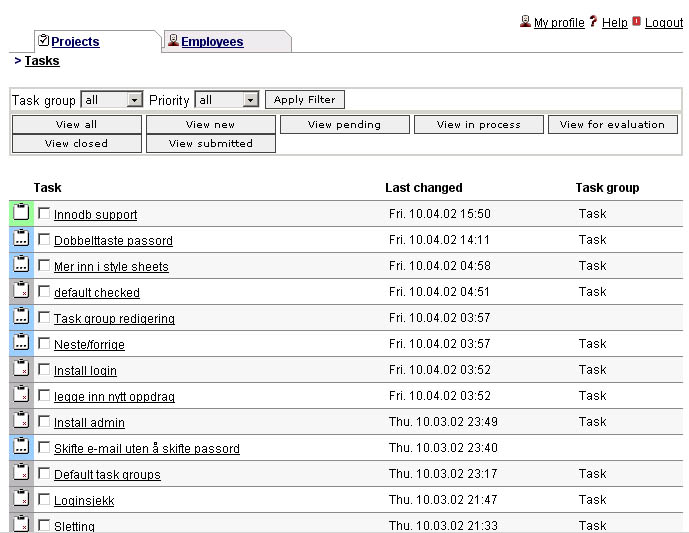
Task: Open the Loginsjekk task link
Action: (x=84, y=500)
